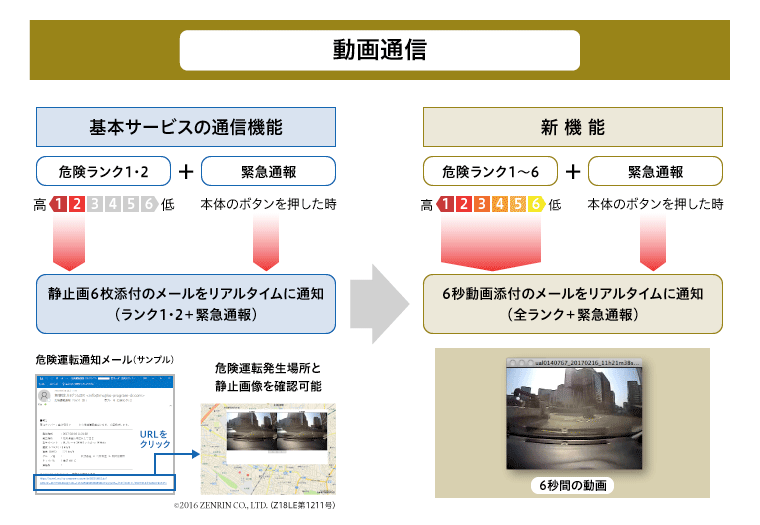Image resolution: width=760 pixels, height=525 pixels.
Task: Pick orange rank 3 in the new feature scale
Action: click(x=481, y=205)
